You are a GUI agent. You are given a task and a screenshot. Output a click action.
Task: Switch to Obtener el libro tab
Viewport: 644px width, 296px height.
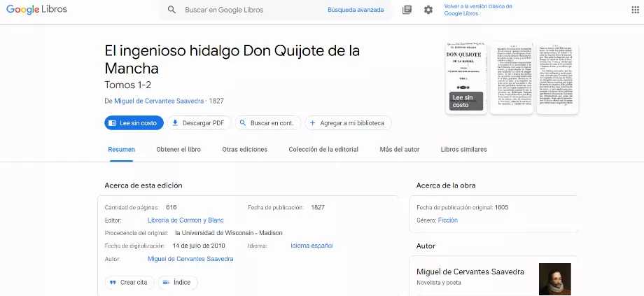pos(178,150)
